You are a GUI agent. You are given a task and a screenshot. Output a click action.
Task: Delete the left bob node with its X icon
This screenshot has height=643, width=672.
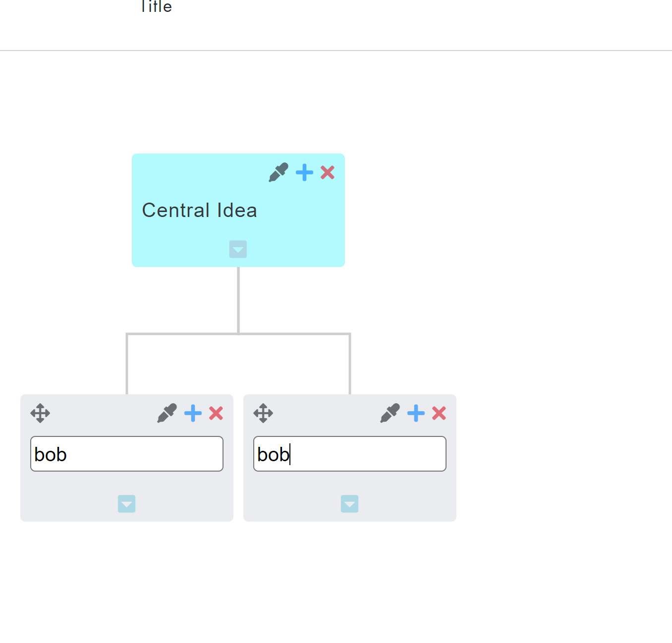[216, 413]
